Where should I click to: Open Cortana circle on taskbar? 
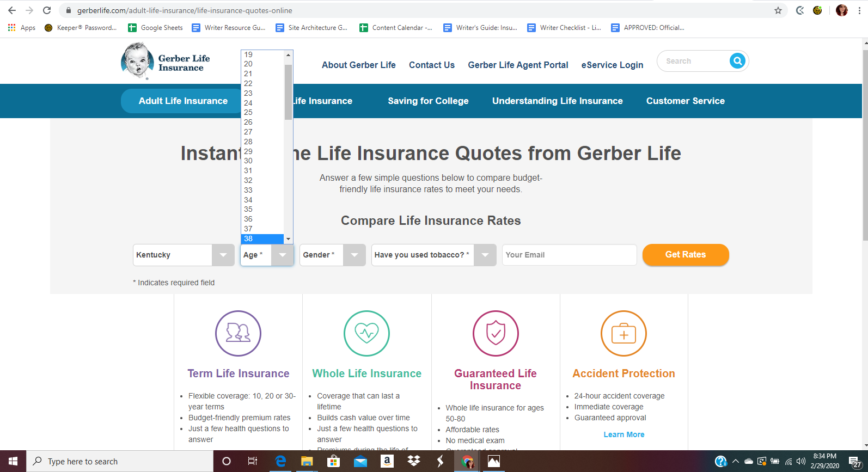click(227, 461)
